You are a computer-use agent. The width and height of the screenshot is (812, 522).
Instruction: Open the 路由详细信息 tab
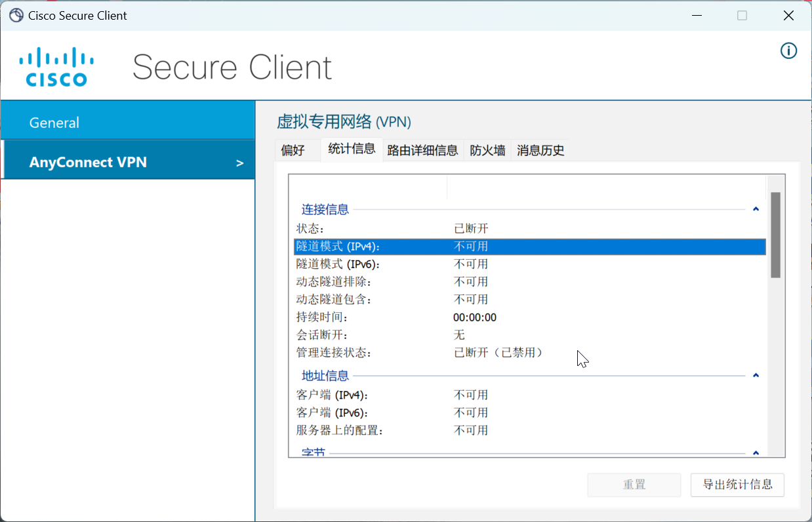(x=422, y=150)
